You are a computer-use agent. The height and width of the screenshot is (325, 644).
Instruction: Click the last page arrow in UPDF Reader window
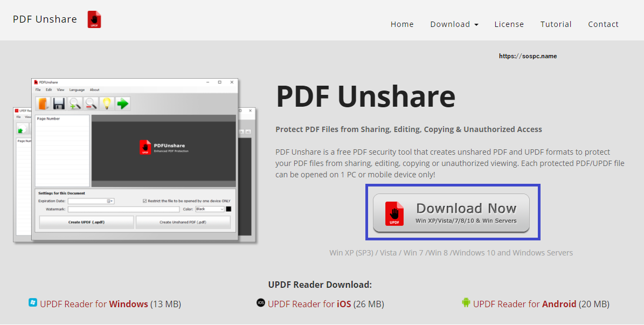[x=248, y=132]
